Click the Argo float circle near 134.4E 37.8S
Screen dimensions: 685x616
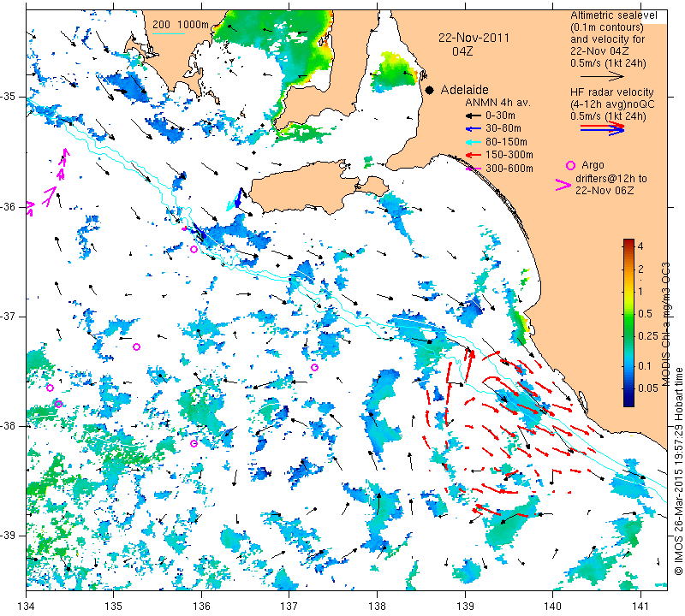(58, 404)
